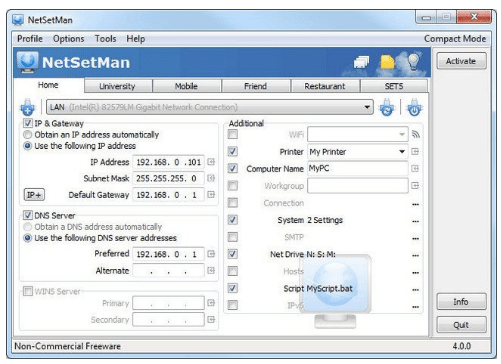Enable the IPv6 checkbox
The image size is (501, 364).
pos(233,305)
